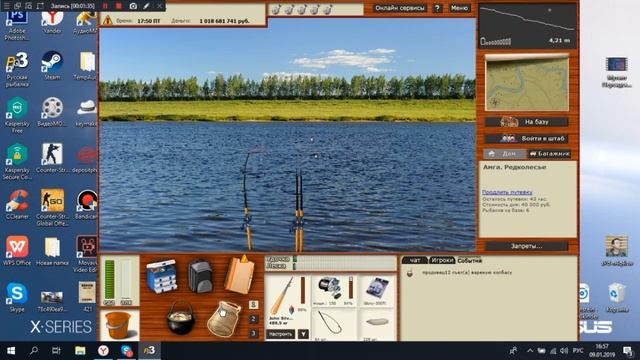Click the hook item slot
This screenshot has width=640, height=360.
click(x=333, y=324)
